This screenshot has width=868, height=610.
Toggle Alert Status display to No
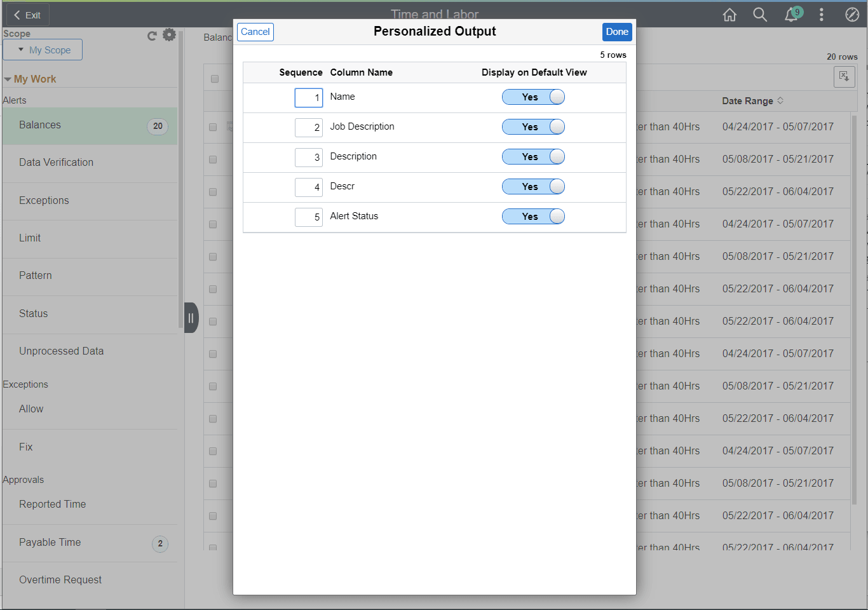click(x=533, y=216)
